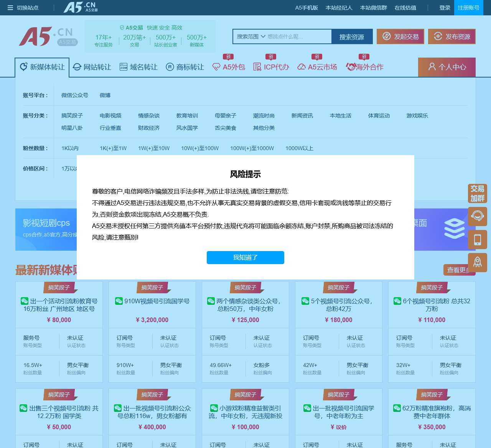This screenshot has width=491, height=448.
Task: Click WeChat icon on 出一个活动引流粉教育号 listing
Action: tap(25, 301)
